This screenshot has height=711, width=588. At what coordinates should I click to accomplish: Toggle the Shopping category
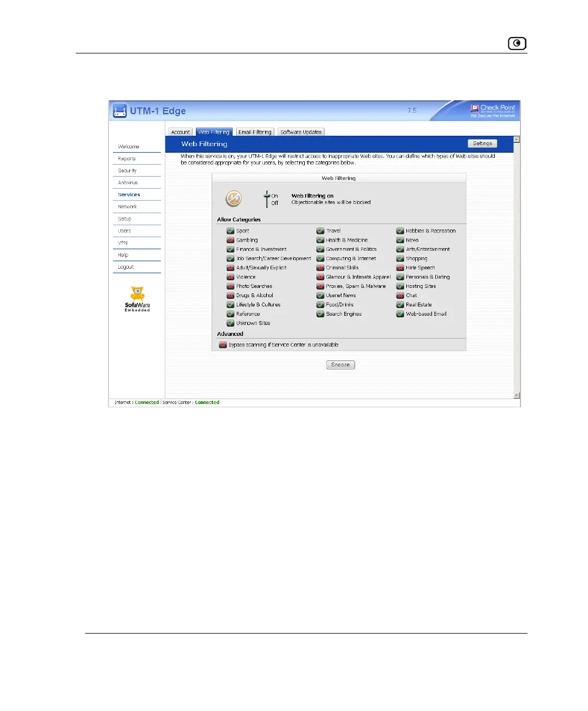pos(400,258)
